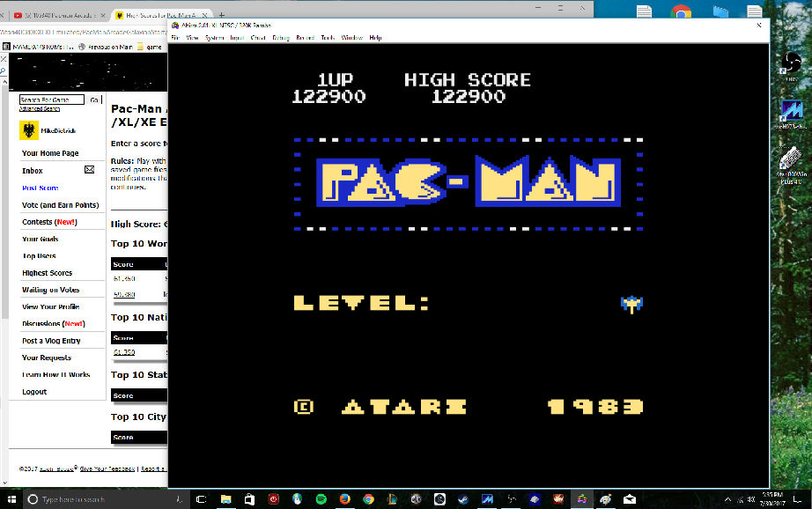Open the Highest Scores link

[48, 273]
